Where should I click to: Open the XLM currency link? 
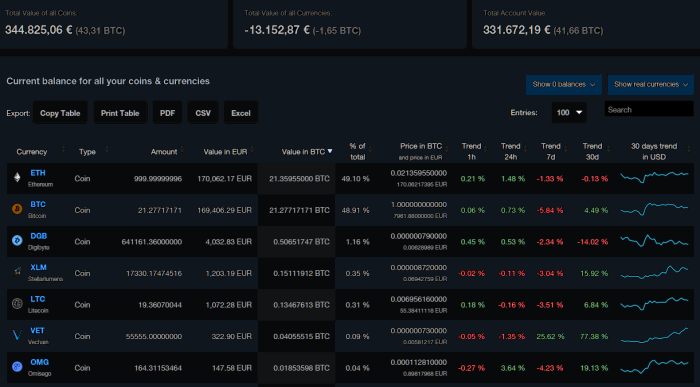coord(38,267)
